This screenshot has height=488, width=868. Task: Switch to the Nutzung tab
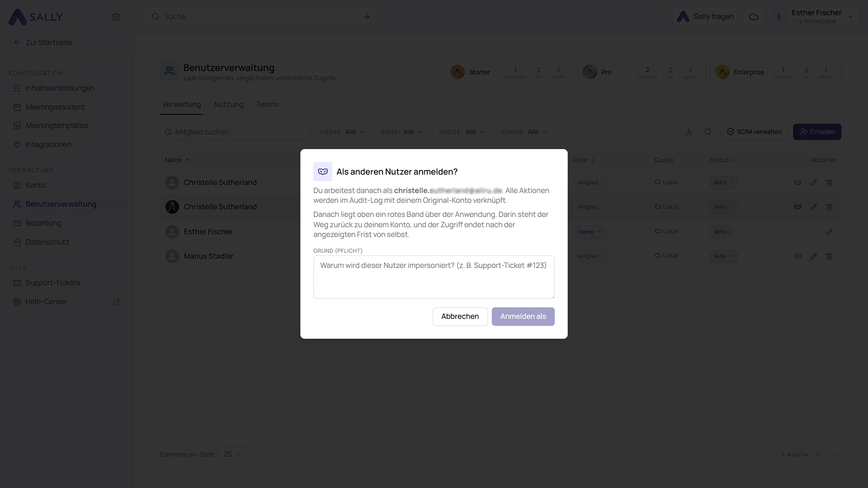(228, 104)
